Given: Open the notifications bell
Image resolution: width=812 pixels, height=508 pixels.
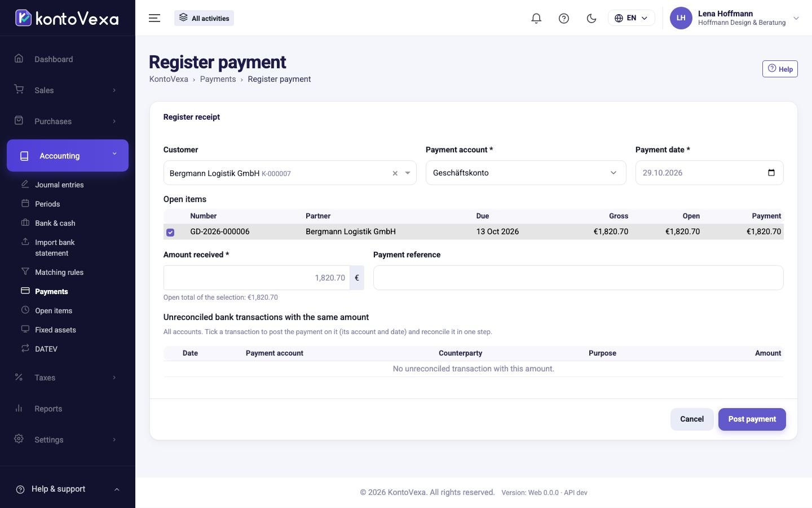Looking at the screenshot, I should point(536,18).
